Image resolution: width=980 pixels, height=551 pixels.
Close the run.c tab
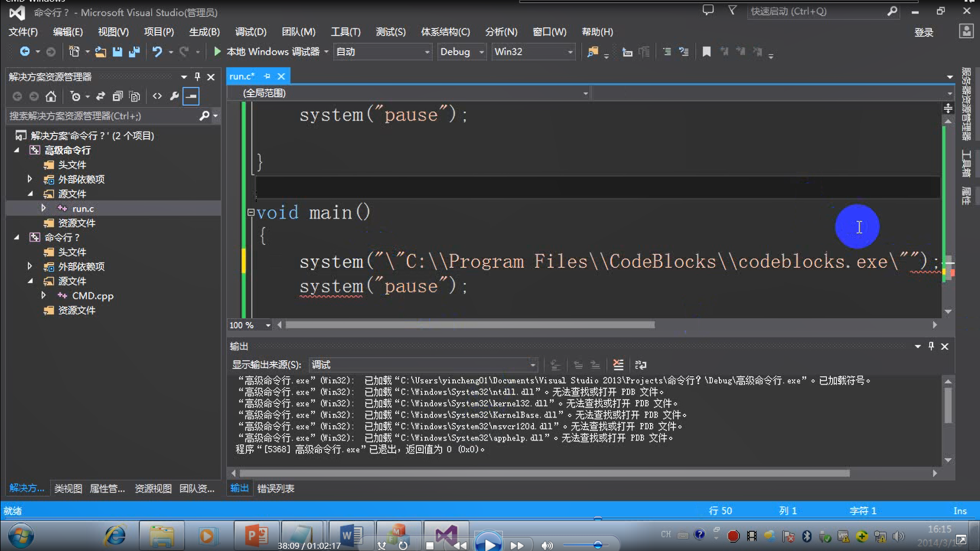(x=281, y=77)
